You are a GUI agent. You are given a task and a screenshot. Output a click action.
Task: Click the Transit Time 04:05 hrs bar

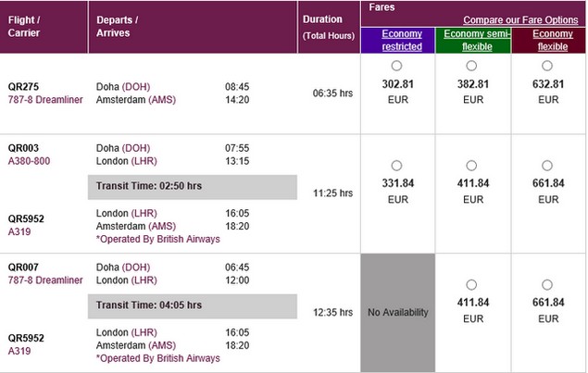pos(193,306)
